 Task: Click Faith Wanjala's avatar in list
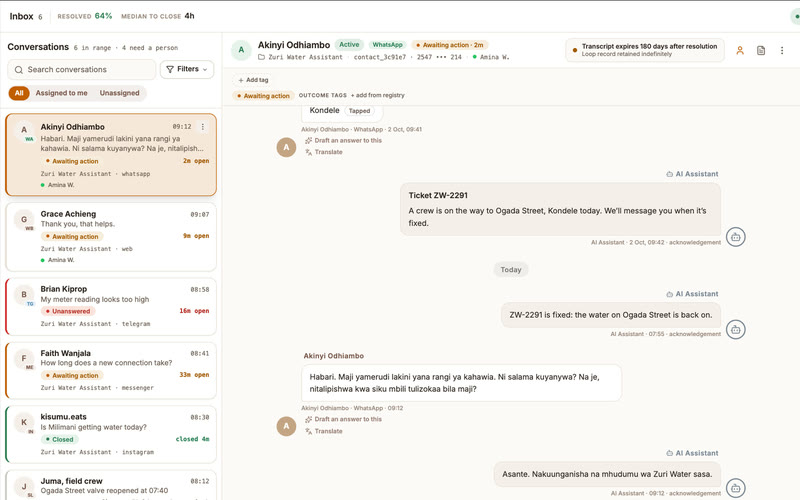23,358
